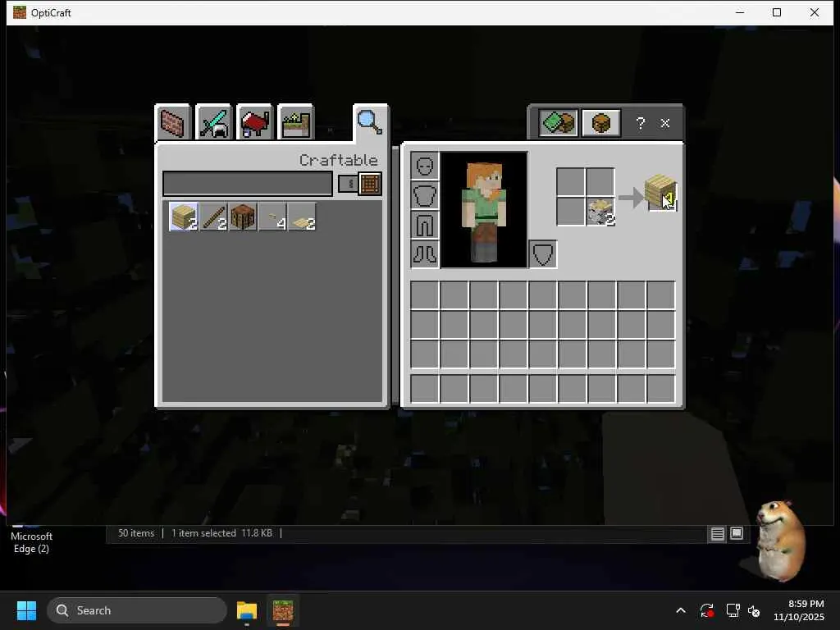Click the empty leggings armor slot
The width and height of the screenshot is (840, 630).
tap(425, 225)
